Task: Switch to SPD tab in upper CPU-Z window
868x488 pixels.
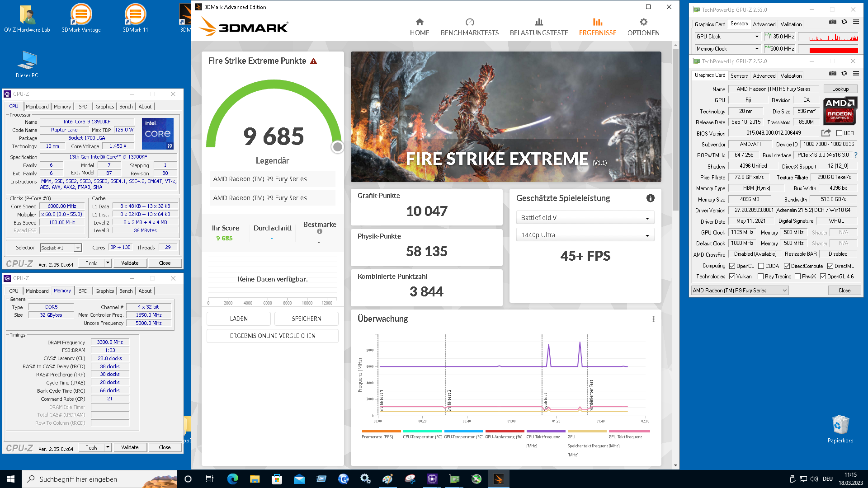Action: (83, 107)
